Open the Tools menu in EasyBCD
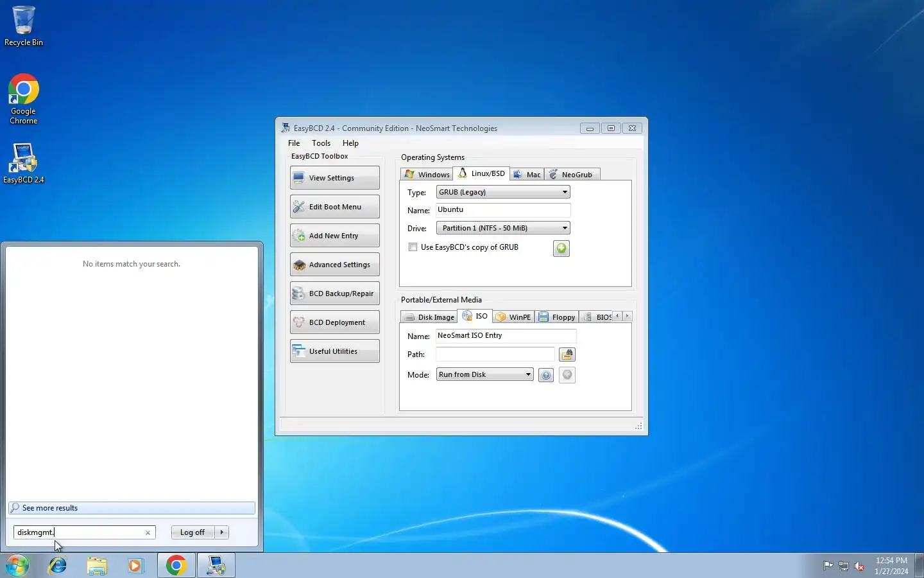This screenshot has width=924, height=578. click(x=321, y=143)
